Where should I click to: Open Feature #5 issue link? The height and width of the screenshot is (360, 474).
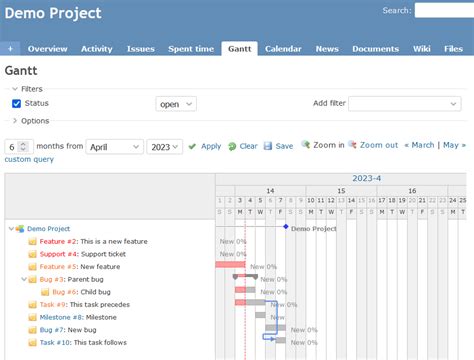(x=58, y=267)
